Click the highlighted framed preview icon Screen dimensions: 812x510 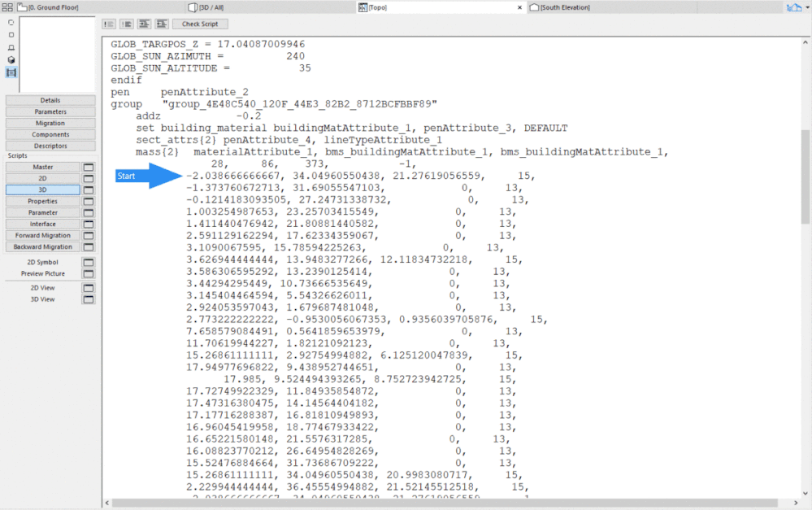(11, 72)
